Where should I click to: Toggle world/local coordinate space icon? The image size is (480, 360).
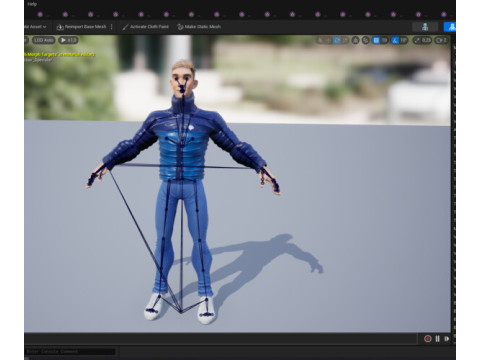tap(356, 40)
